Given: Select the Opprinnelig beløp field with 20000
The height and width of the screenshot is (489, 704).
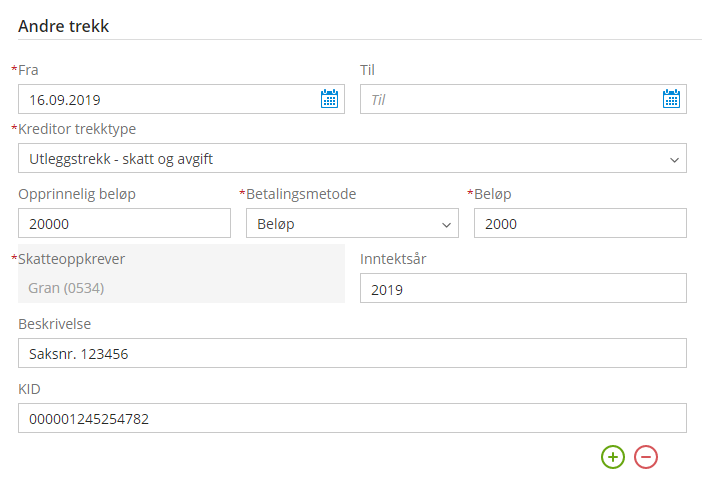Looking at the screenshot, I should coord(124,223).
